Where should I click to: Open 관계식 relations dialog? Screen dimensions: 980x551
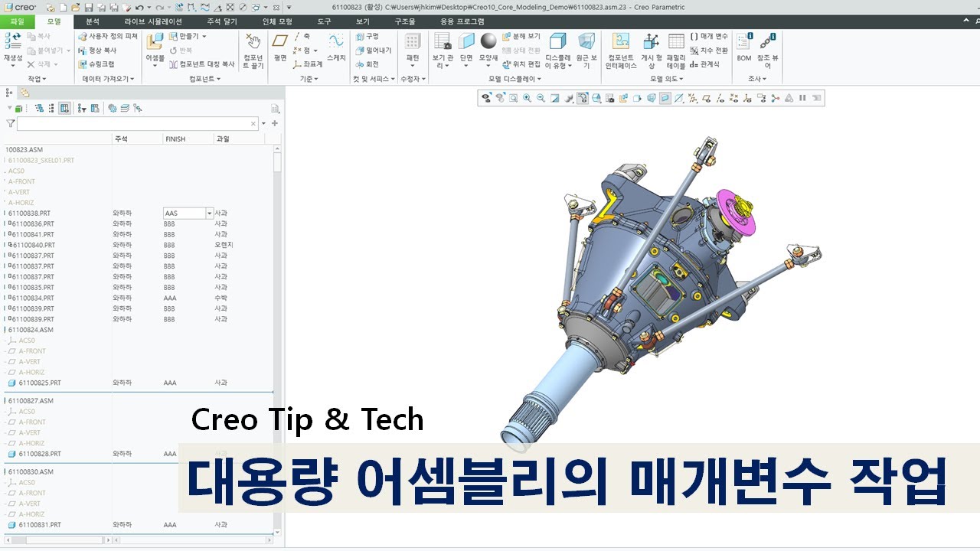pos(704,64)
